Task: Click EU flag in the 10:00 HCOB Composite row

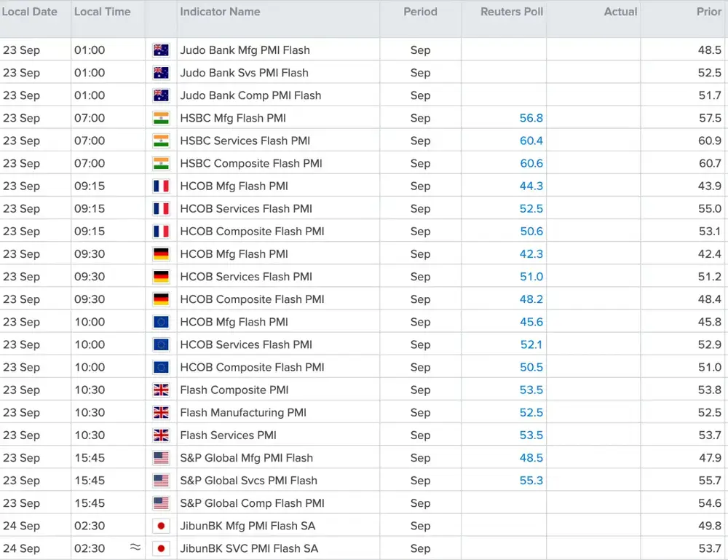Action: click(161, 367)
